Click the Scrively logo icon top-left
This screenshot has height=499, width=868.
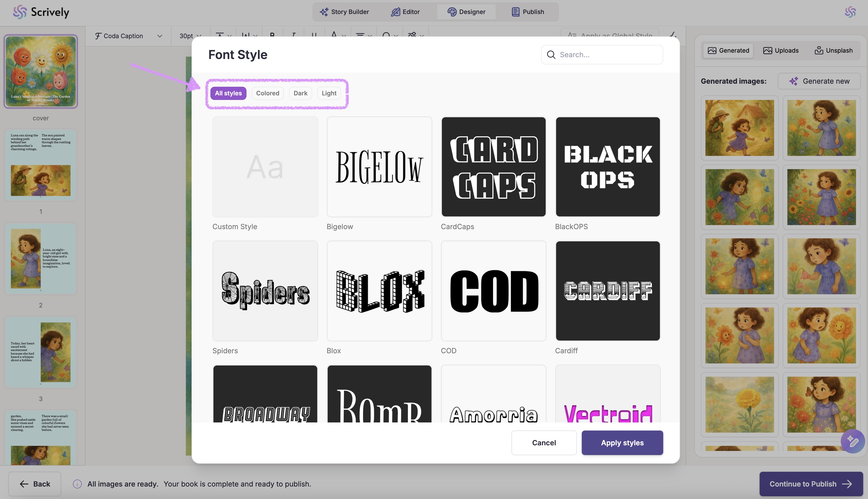point(20,12)
